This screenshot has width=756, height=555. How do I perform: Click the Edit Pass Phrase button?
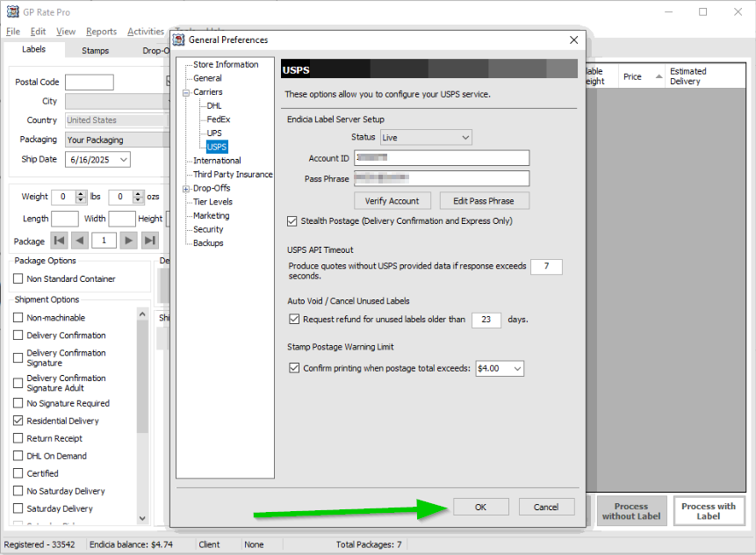tap(484, 200)
